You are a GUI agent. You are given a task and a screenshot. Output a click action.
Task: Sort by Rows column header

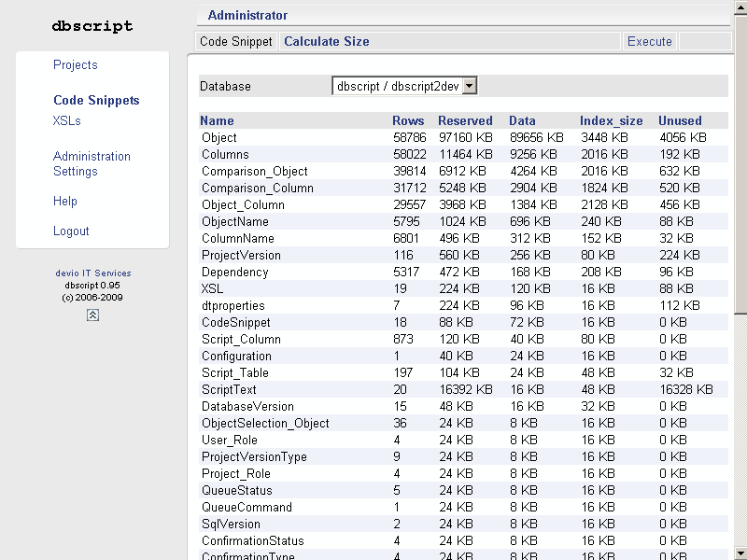coord(408,120)
